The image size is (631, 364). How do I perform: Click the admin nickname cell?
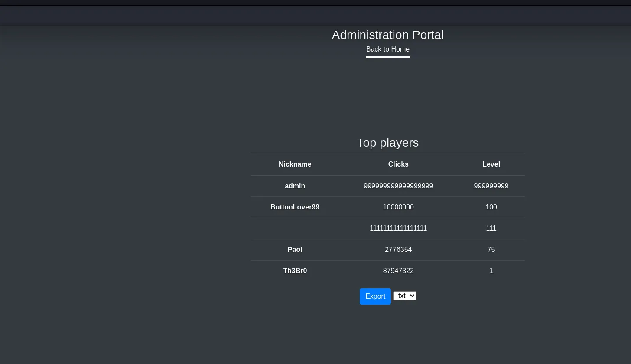coord(295,186)
